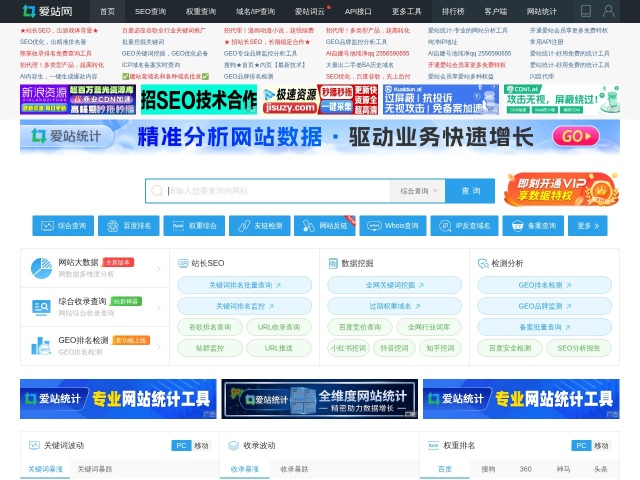
Task: Switch 关键词波动 panel to PC
Action: 181,445
